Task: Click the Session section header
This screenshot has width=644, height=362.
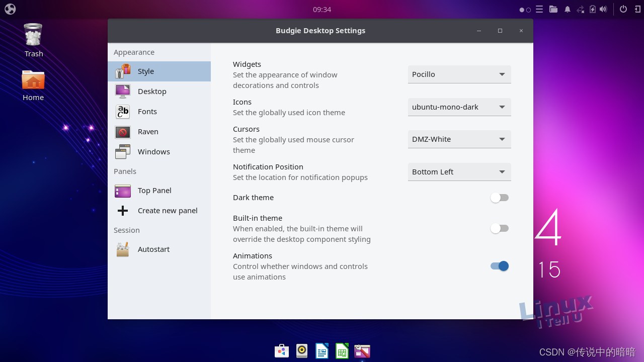Action: [x=127, y=230]
